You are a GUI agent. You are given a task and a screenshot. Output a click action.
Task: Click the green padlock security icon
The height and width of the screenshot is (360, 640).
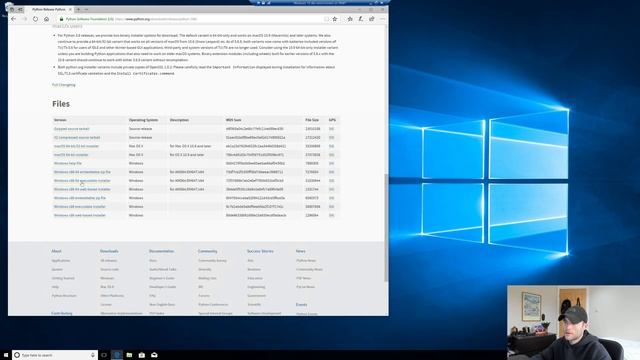62,19
